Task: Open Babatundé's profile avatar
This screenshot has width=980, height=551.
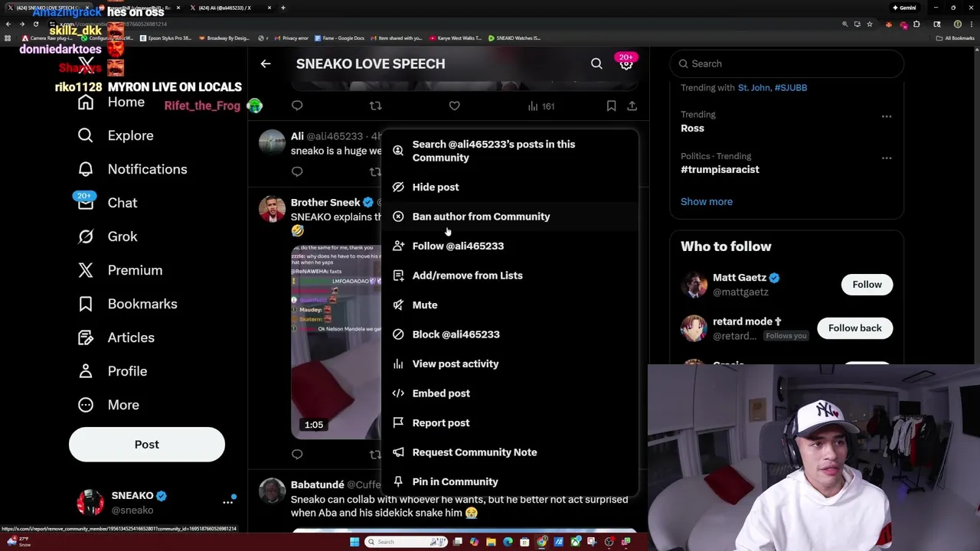Action: 272,491
